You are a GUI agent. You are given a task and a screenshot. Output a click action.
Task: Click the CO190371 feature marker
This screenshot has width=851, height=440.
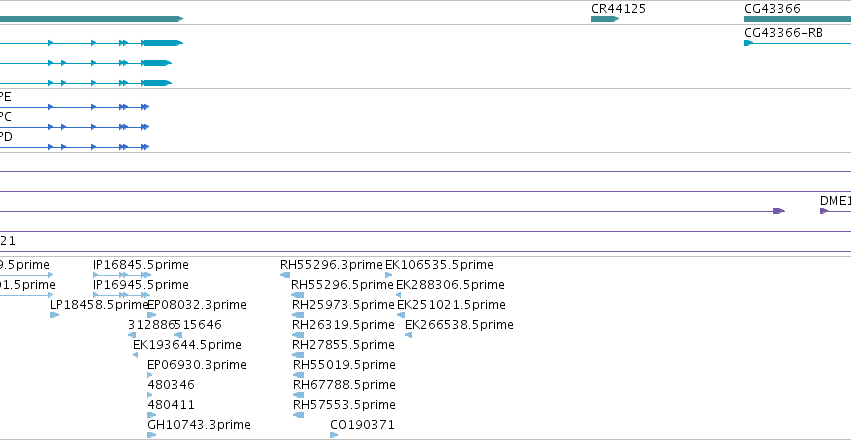point(334,435)
